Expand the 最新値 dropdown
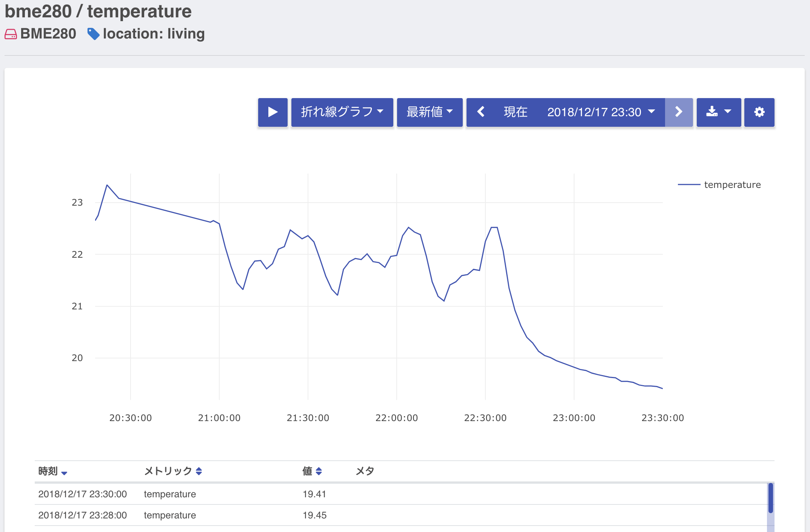Screen dimensions: 810x532 (430, 112)
